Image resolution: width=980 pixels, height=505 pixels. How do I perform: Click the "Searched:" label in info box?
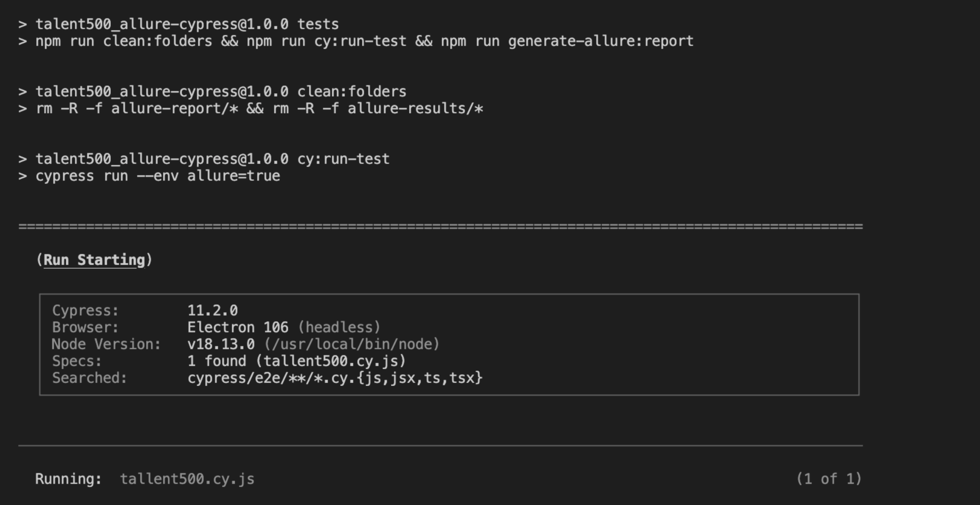89,378
